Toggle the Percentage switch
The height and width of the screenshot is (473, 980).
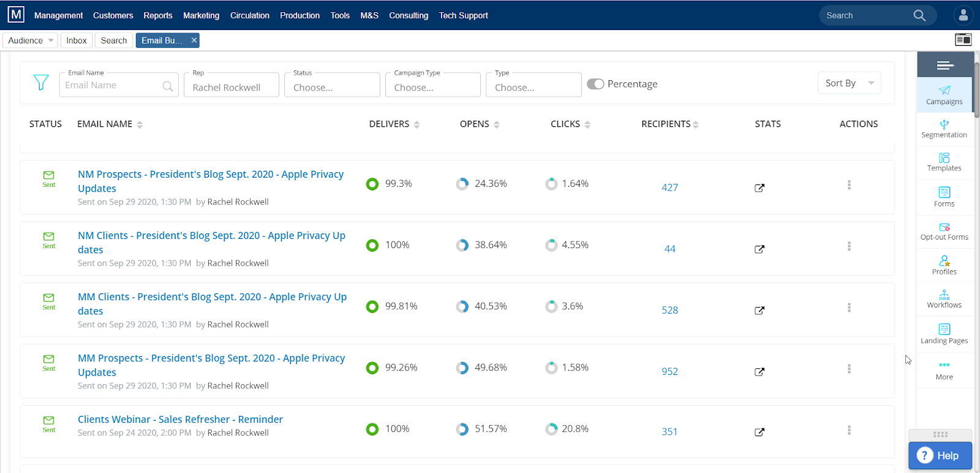595,84
